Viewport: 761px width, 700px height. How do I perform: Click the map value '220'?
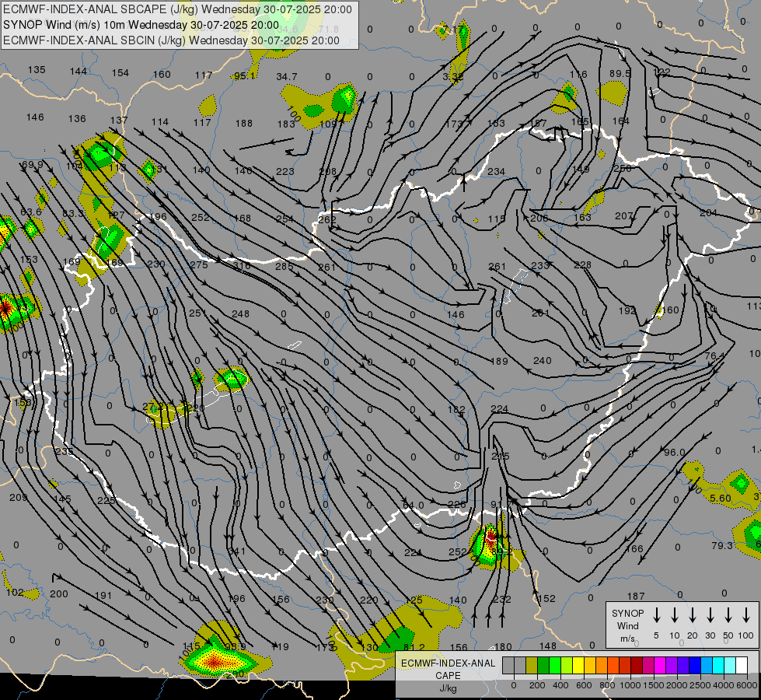click(x=369, y=600)
